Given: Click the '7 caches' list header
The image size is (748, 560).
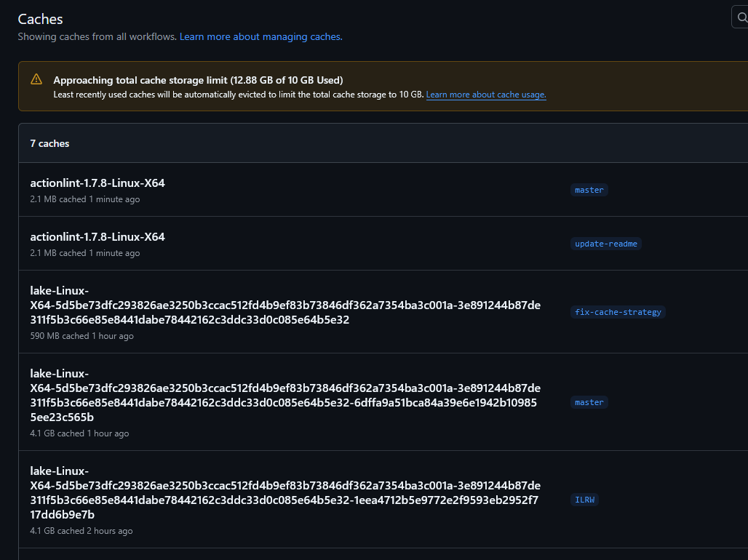Looking at the screenshot, I should pyautogui.click(x=49, y=143).
